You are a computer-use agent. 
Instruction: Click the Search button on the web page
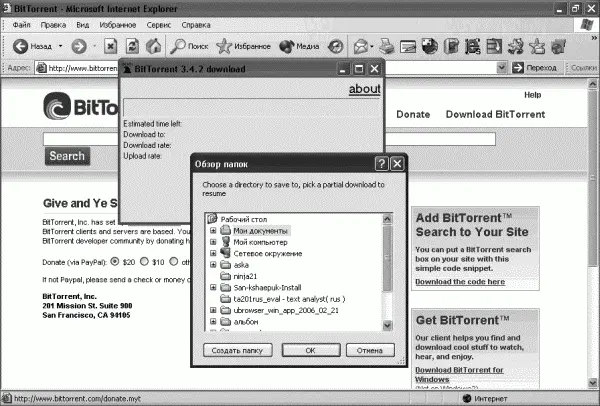click(x=67, y=156)
